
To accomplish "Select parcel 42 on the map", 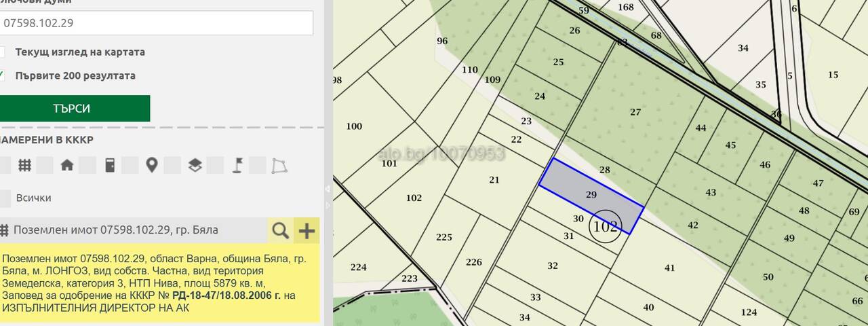I will coord(693,225).
